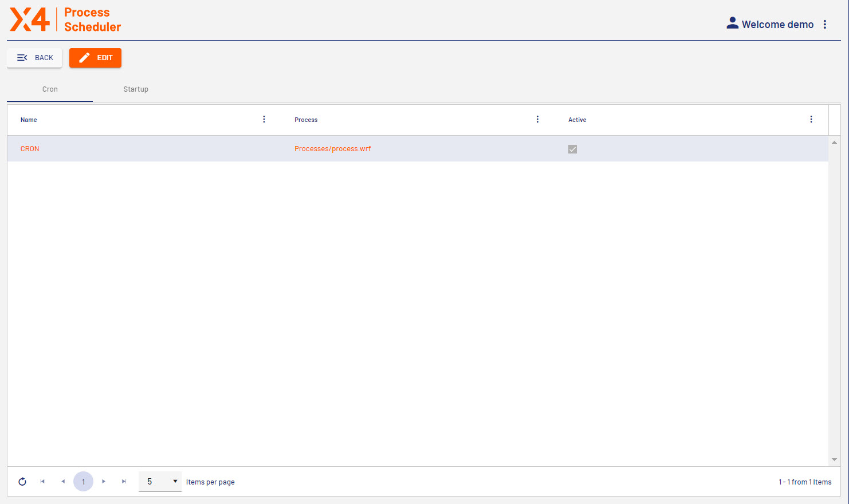Jump to last page of results
This screenshot has height=504, width=849.
click(x=124, y=482)
